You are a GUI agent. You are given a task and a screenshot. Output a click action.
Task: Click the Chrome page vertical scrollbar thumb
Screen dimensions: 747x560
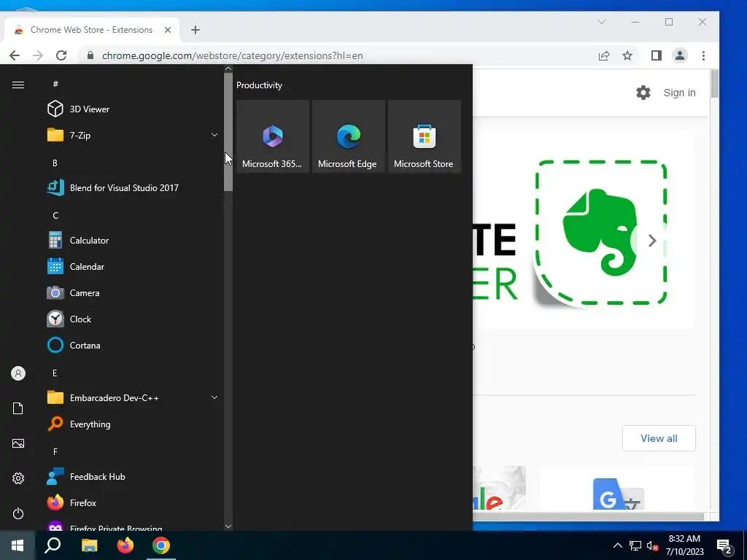coord(715,84)
